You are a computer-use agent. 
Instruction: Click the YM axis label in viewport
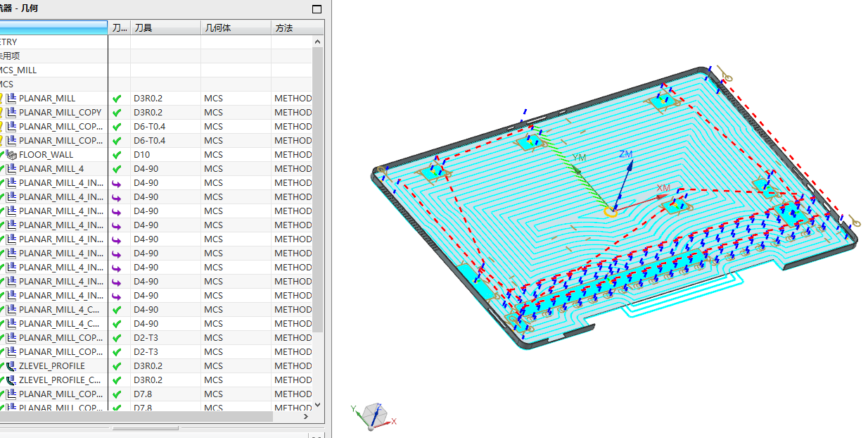[580, 157]
